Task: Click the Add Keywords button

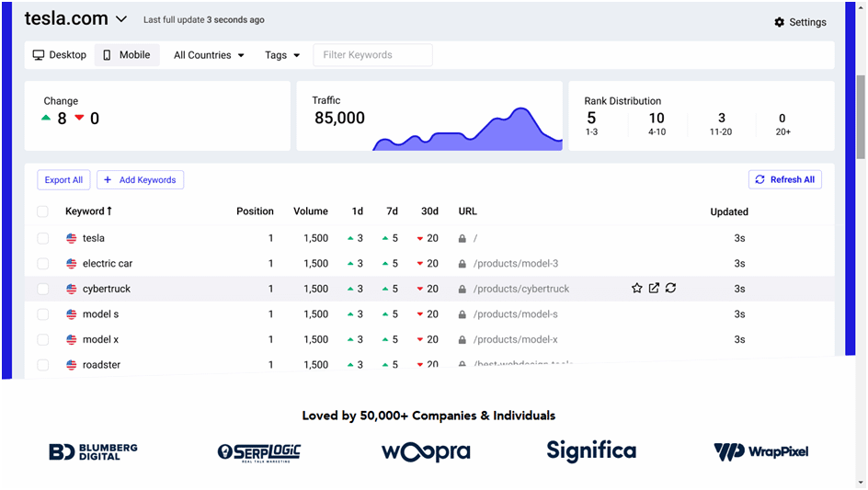Action: [140, 180]
